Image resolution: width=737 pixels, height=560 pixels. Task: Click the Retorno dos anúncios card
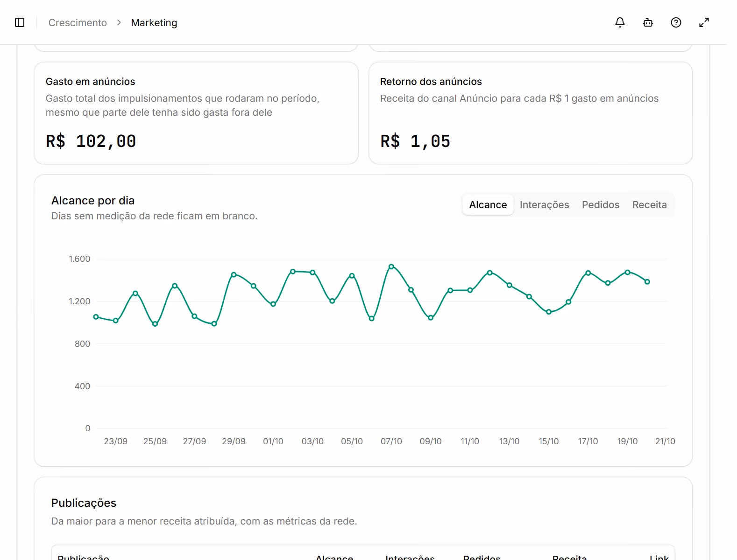531,113
